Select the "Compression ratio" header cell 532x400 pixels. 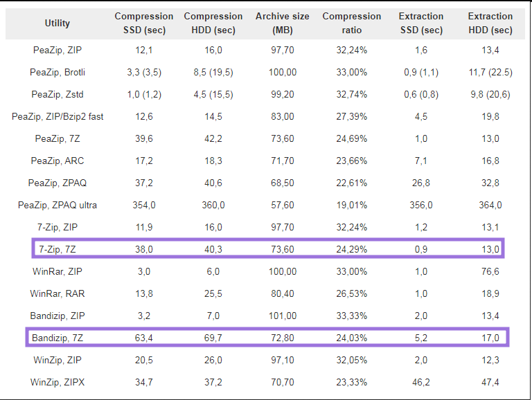(x=352, y=23)
